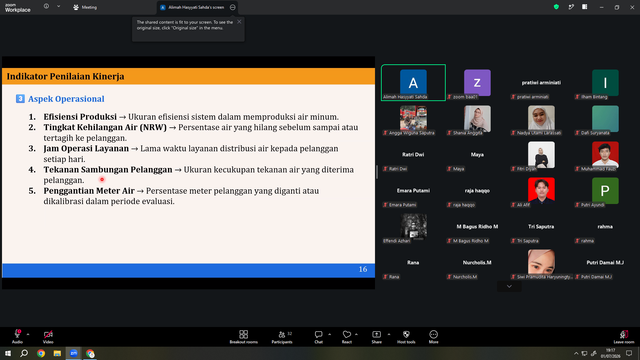Click meeting info circle icon
Viewport: 640px width, 360px height.
pos(46,7)
